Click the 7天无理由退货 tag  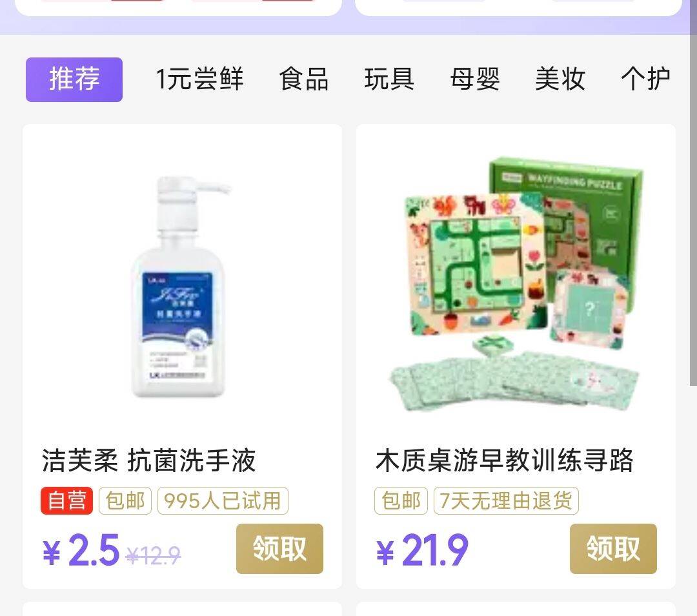pos(506,501)
